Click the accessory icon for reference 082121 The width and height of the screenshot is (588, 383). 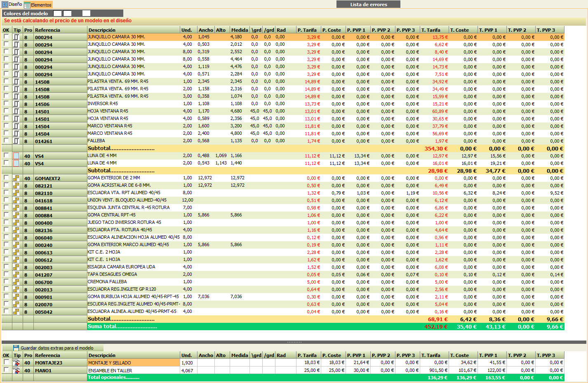[16, 186]
